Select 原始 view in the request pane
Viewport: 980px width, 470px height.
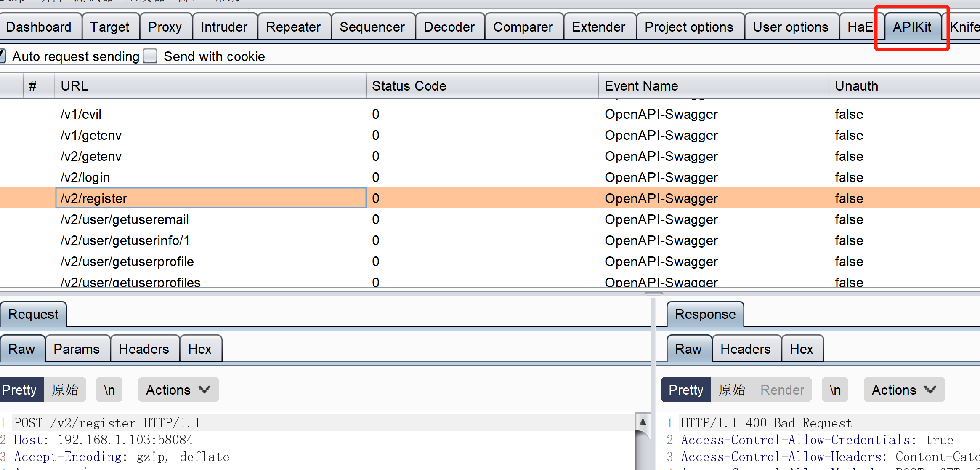point(65,390)
